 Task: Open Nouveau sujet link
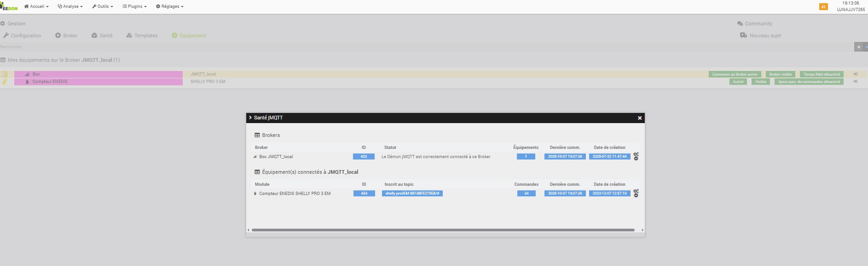click(x=765, y=35)
